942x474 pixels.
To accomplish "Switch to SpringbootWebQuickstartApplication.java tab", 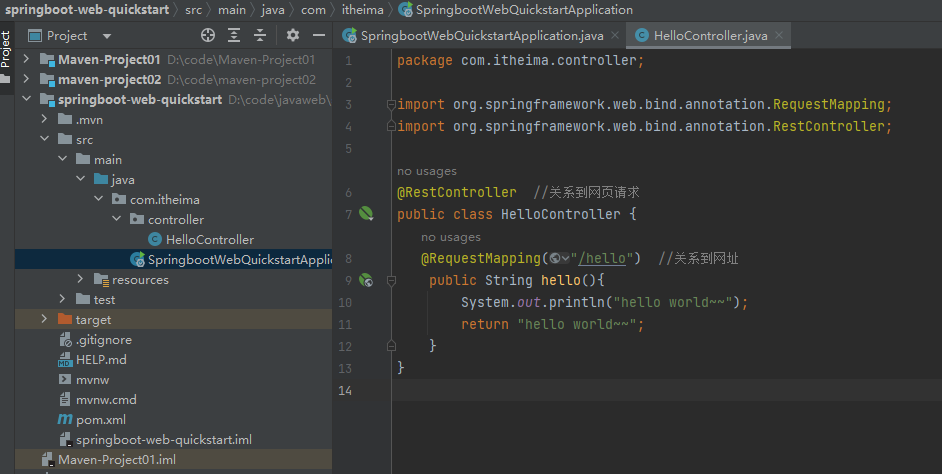I will click(482, 35).
